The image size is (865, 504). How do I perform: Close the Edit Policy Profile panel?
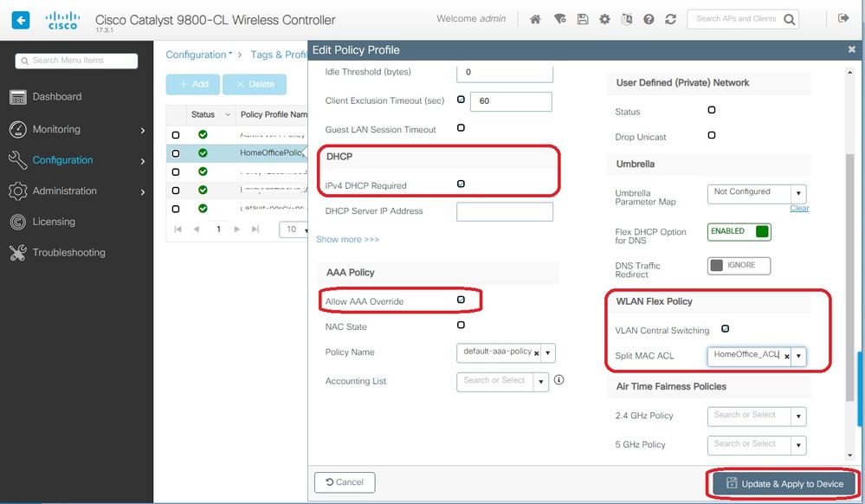[x=852, y=49]
